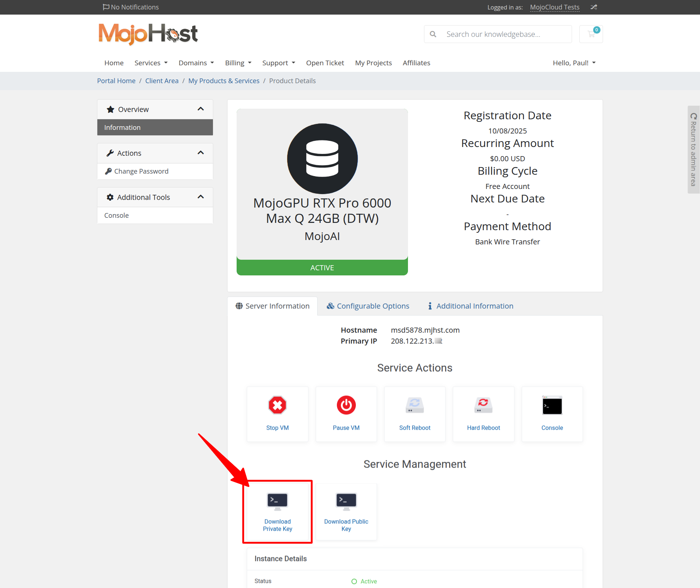This screenshot has width=700, height=588.
Task: Collapse the Actions sidebar panel
Action: click(x=201, y=153)
